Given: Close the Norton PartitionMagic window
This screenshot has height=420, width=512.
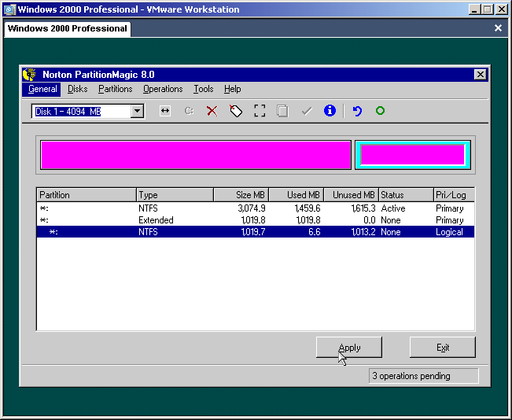Looking at the screenshot, I should (481, 75).
